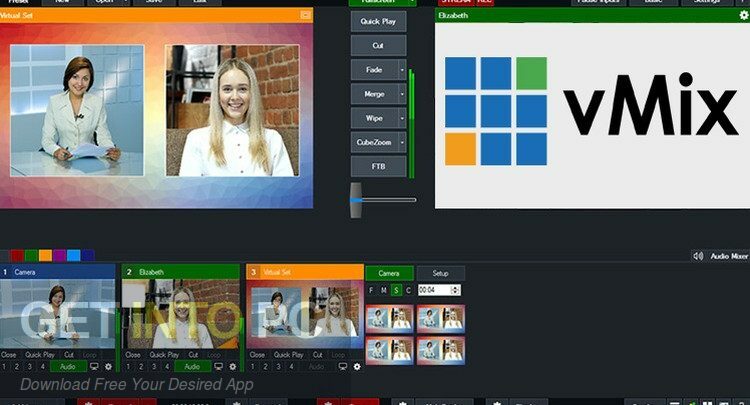Select the red color category swatch
Image resolution: width=750 pixels, height=405 pixels.
point(17,255)
